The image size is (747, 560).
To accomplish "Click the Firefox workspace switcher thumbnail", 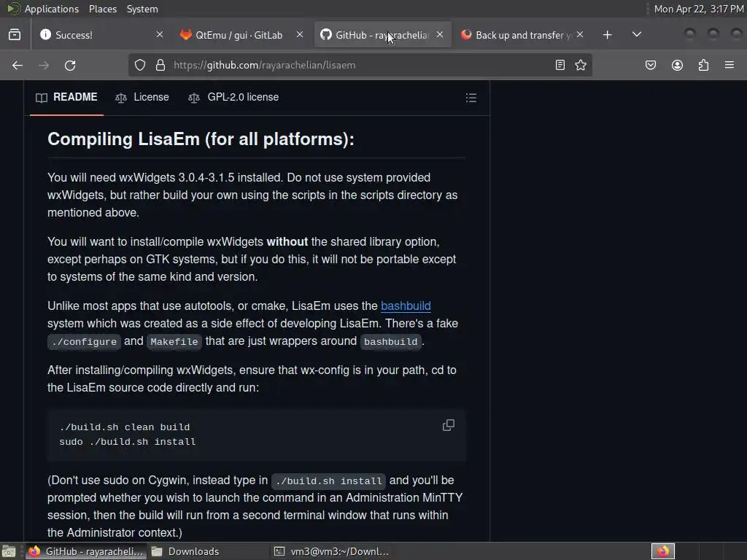I will pyautogui.click(x=663, y=551).
